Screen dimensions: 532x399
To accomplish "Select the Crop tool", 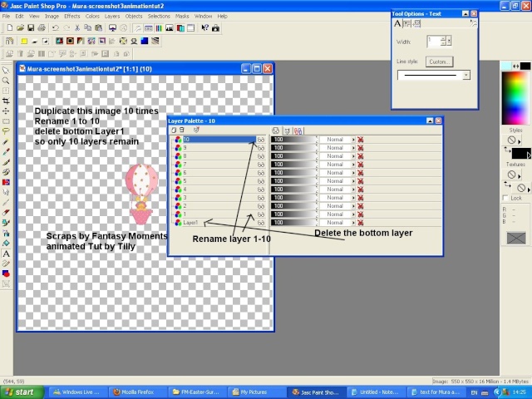I will point(6,101).
